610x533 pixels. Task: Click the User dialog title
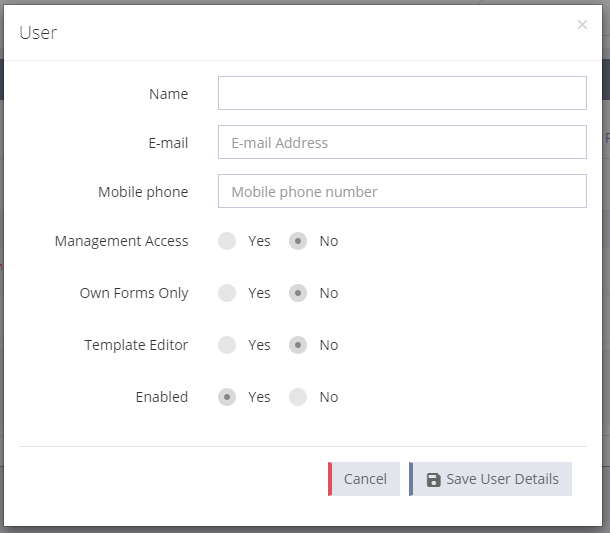pos(38,33)
